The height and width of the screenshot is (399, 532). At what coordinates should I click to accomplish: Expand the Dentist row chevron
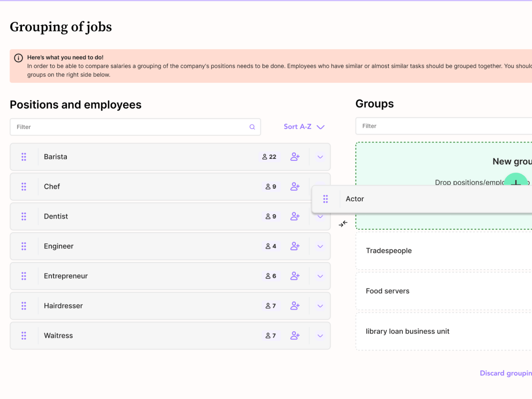point(320,217)
